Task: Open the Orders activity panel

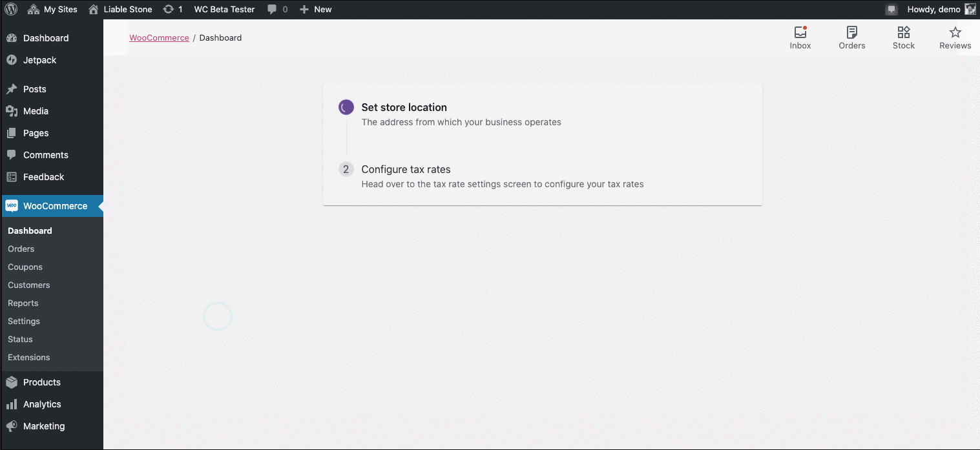Action: click(851, 37)
